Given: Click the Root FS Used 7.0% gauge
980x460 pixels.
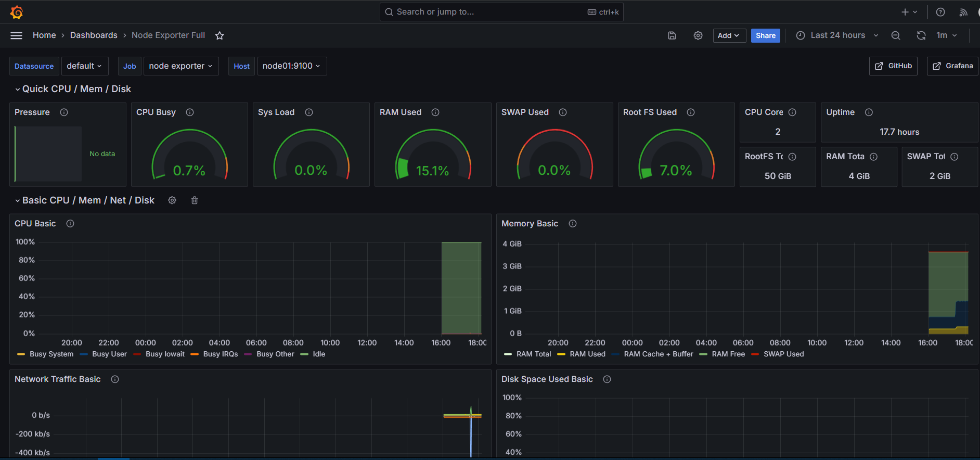Looking at the screenshot, I should pyautogui.click(x=676, y=155).
